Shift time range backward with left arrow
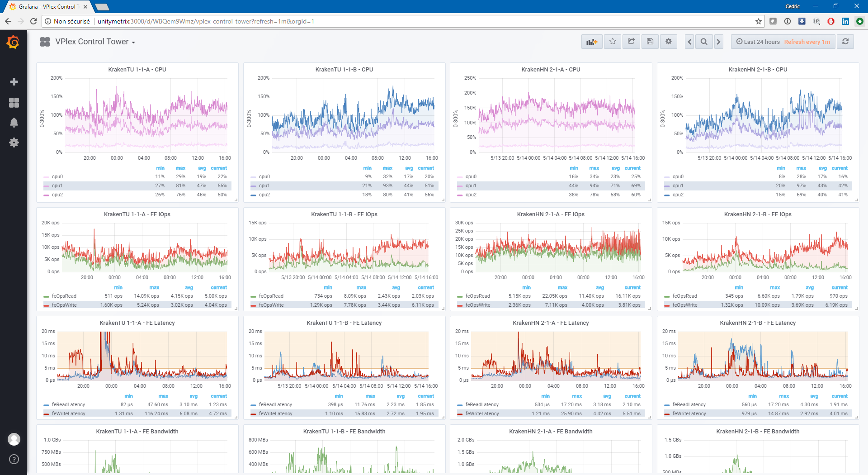Viewport: 868px width, 475px height. click(689, 42)
